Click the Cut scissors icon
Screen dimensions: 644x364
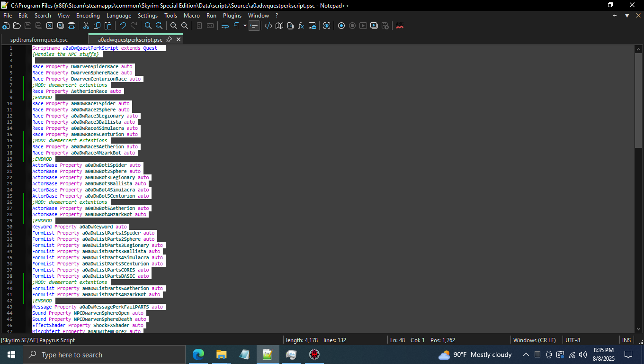click(x=86, y=26)
